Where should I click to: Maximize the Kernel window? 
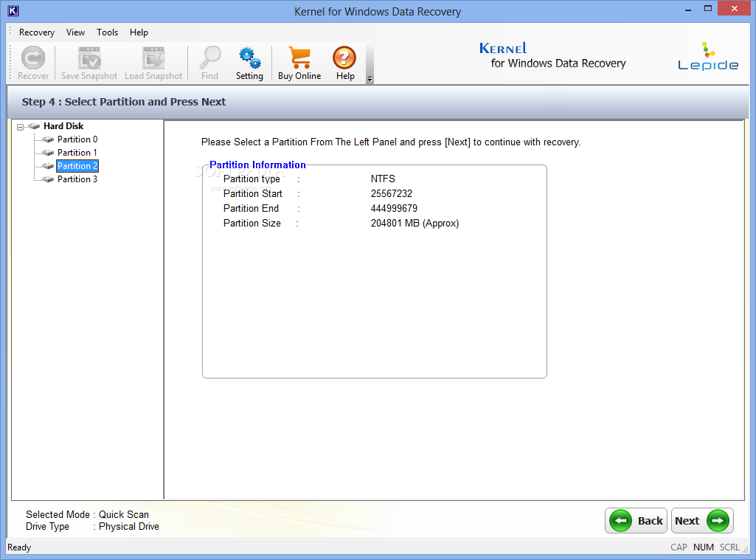[x=708, y=9]
